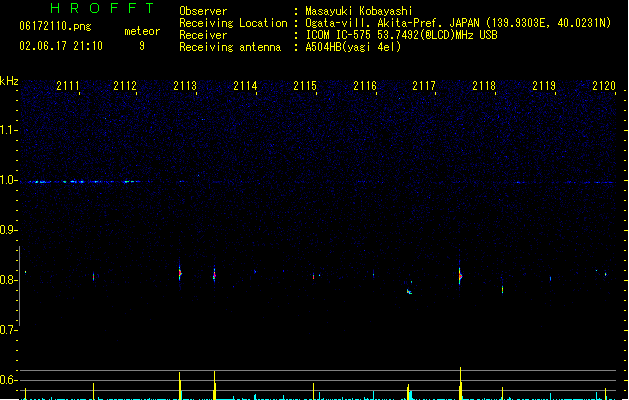Screen dimensions: 629x400
Task: Click the 2115 time axis marker
Action: tap(305, 86)
